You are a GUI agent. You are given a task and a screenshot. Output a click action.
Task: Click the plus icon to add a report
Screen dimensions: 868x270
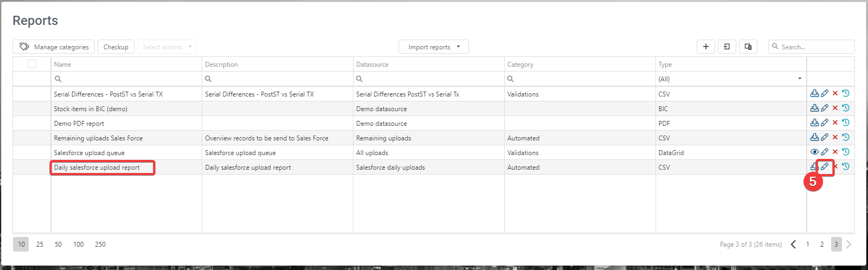point(705,47)
